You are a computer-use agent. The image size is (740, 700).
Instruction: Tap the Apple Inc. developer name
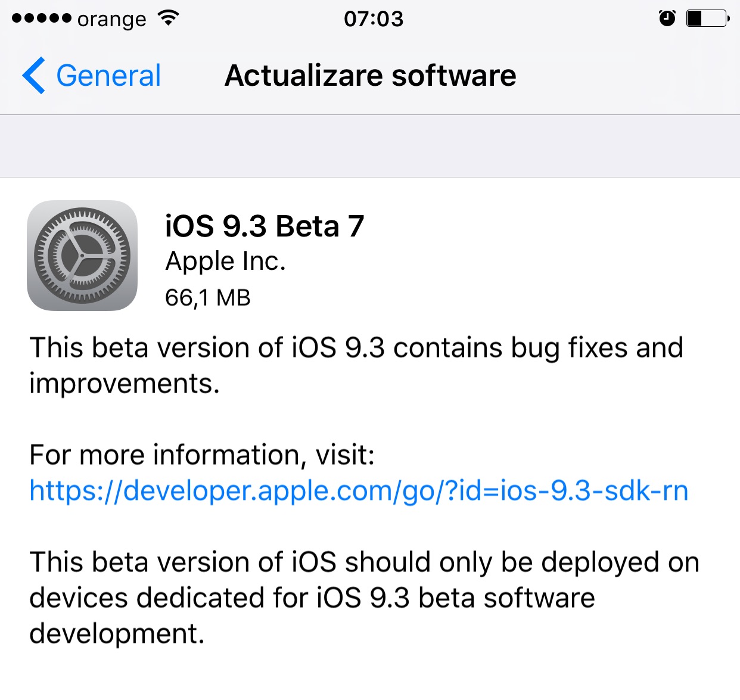click(225, 262)
